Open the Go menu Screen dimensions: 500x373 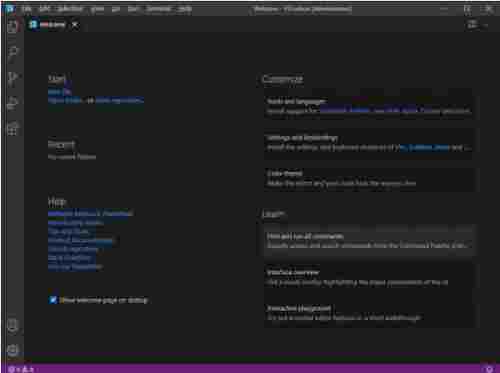[116, 9]
